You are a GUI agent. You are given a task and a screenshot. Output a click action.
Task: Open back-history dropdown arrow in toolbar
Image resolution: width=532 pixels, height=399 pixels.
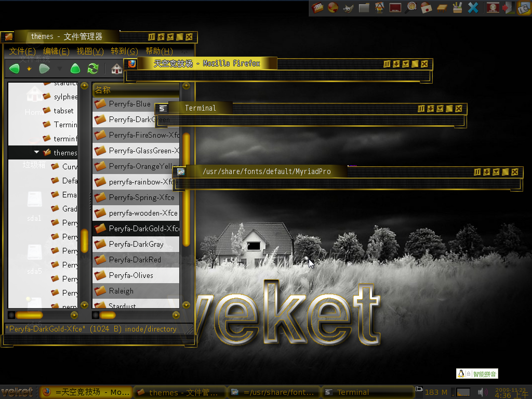pos(29,69)
